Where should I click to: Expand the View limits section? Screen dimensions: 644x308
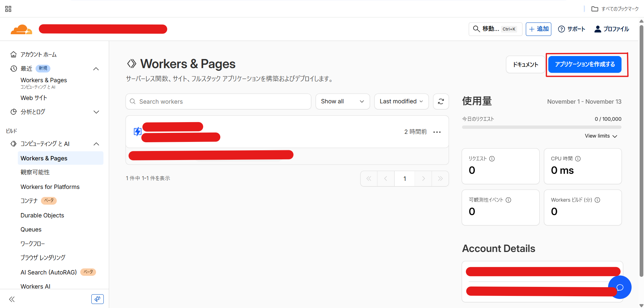point(601,136)
